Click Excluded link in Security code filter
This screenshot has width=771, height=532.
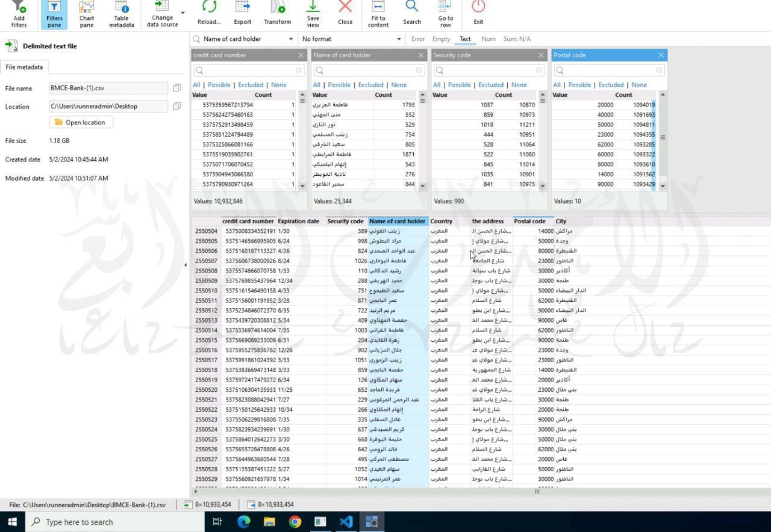coord(490,85)
